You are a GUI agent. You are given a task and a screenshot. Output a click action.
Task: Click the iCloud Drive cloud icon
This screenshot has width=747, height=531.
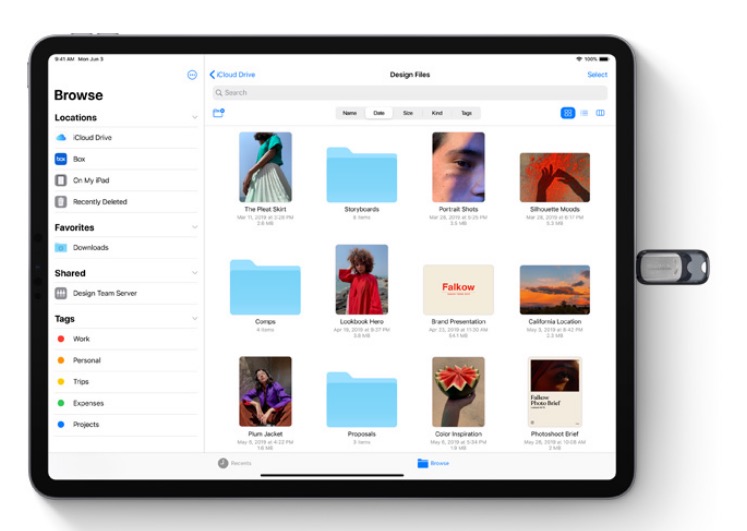[x=61, y=138]
